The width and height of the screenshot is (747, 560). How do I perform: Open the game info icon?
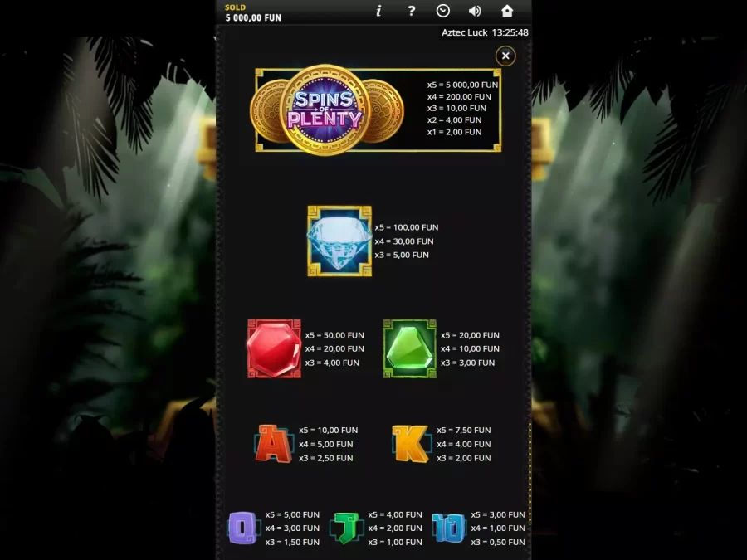378,11
